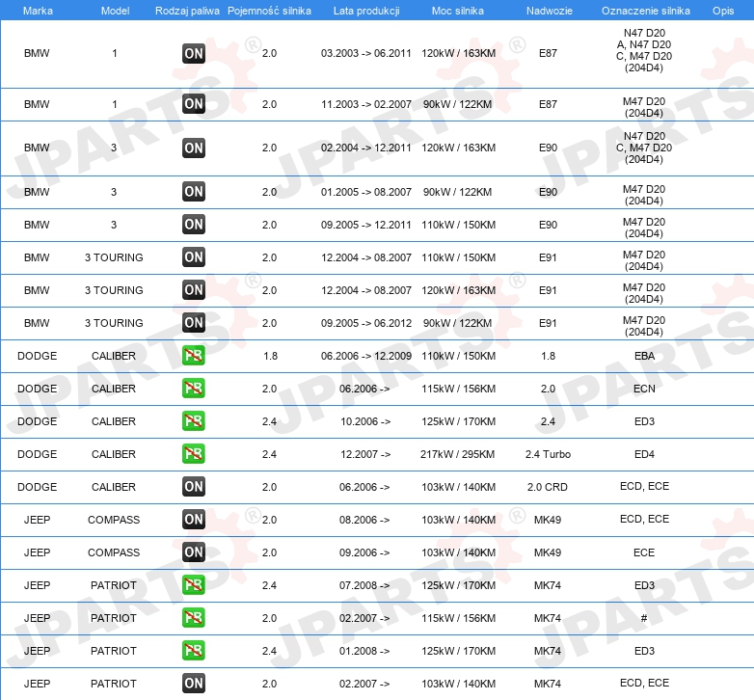Click the ON icon in the 01.2005 BMW 3 row

coord(193,191)
